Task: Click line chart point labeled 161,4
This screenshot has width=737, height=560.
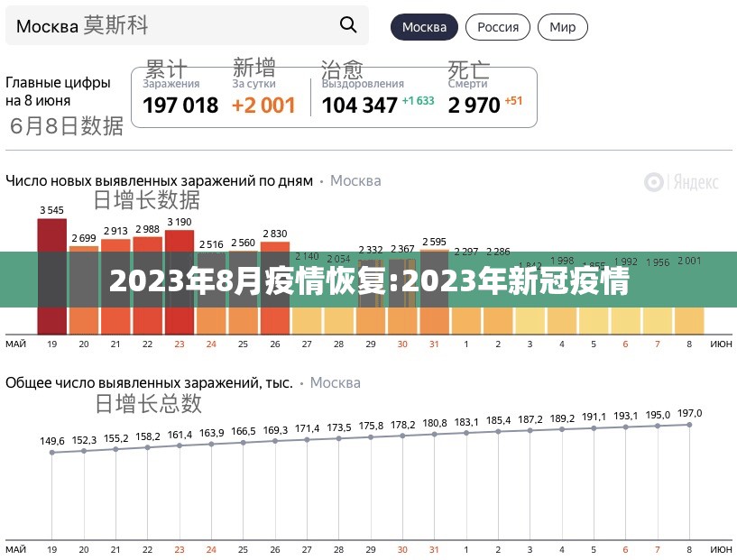Action: point(180,445)
